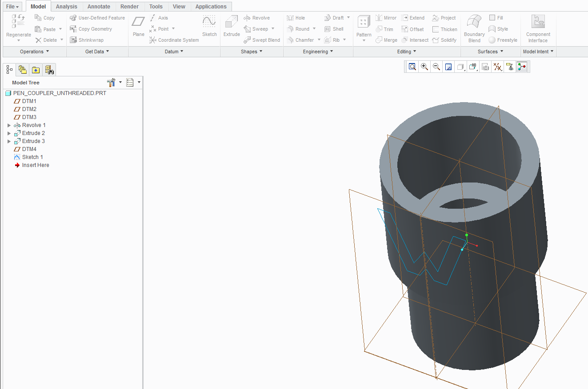Click the Zoom In magnifier icon
This screenshot has width=588, height=389.
pos(424,67)
